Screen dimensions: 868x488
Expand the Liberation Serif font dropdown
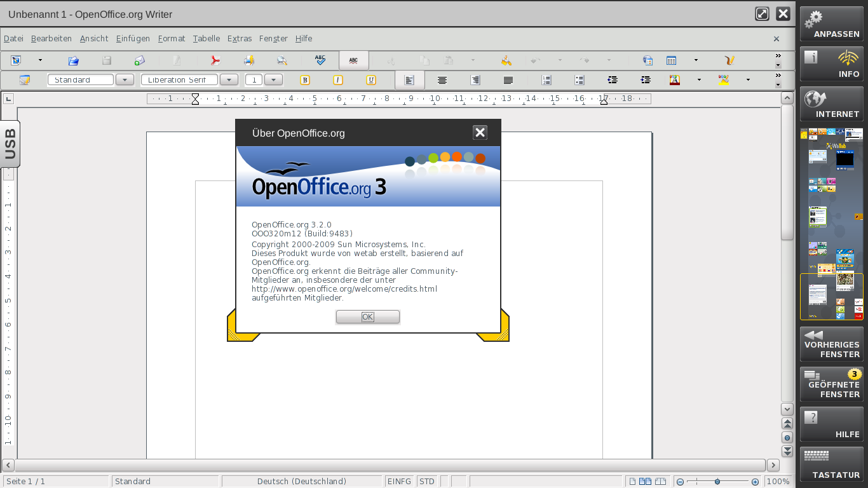(228, 80)
